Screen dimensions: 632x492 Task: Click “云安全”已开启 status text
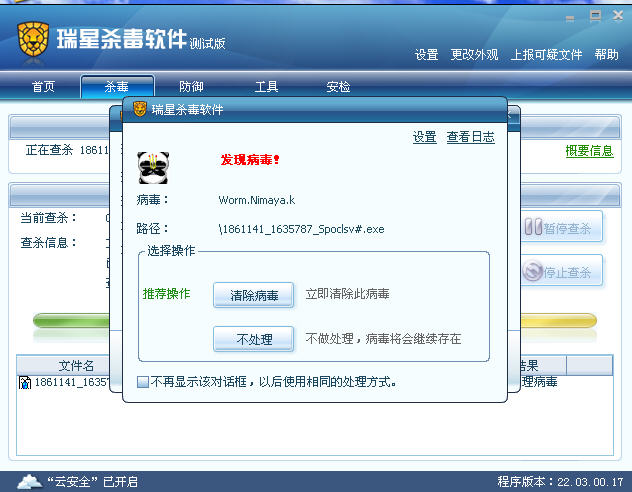[x=93, y=482]
